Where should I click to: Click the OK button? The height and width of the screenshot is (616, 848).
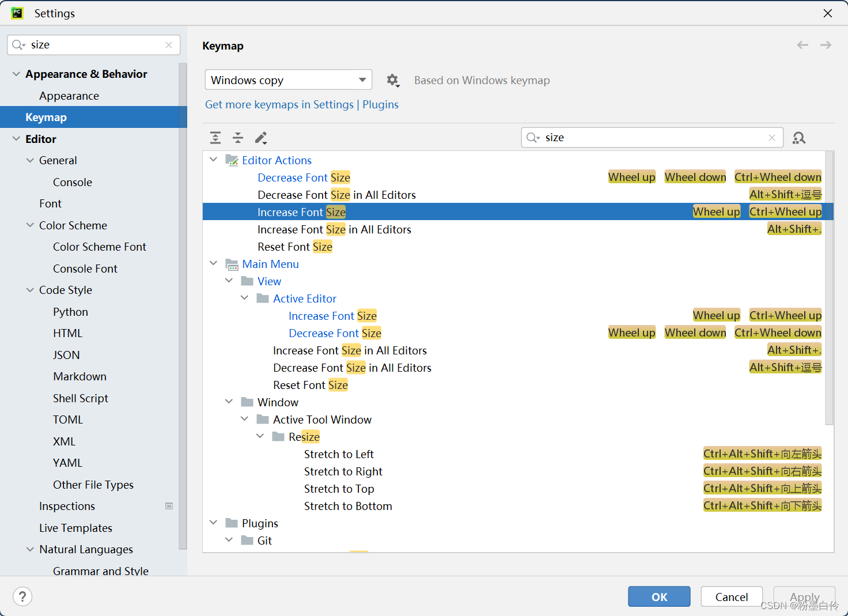click(x=659, y=596)
